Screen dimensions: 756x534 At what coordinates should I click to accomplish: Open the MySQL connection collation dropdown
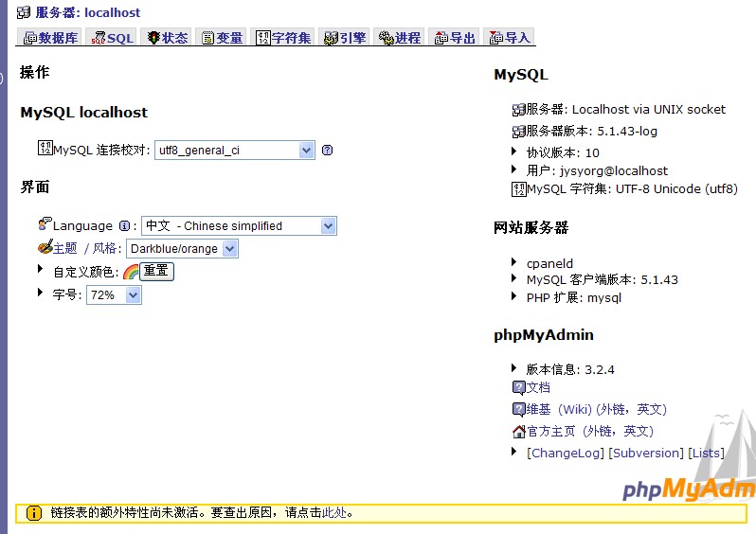[234, 151]
